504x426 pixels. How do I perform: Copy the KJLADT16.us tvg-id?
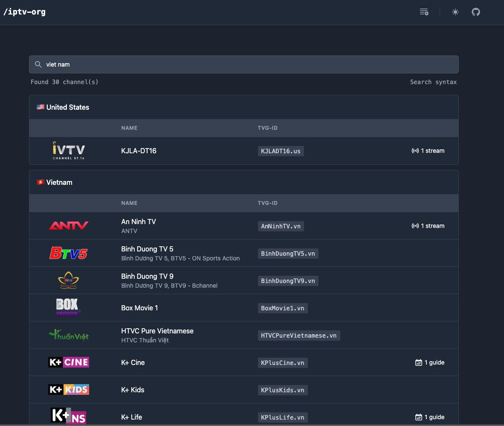pos(281,151)
